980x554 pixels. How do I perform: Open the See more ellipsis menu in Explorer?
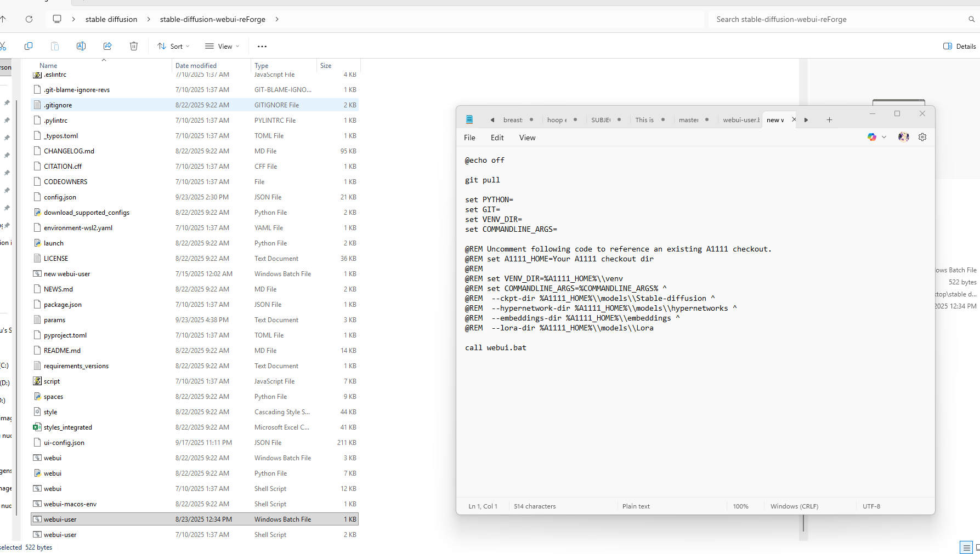coord(262,47)
